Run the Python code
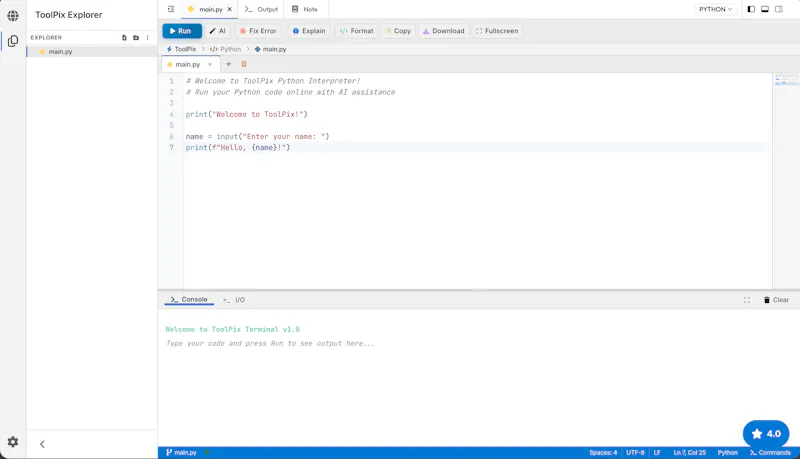The image size is (800, 459). (182, 31)
